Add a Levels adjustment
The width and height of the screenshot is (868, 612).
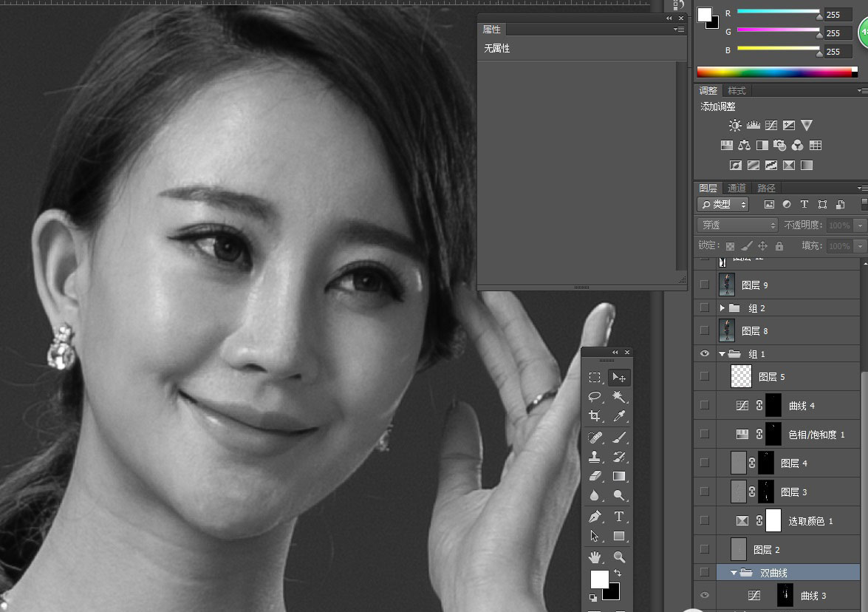click(753, 126)
